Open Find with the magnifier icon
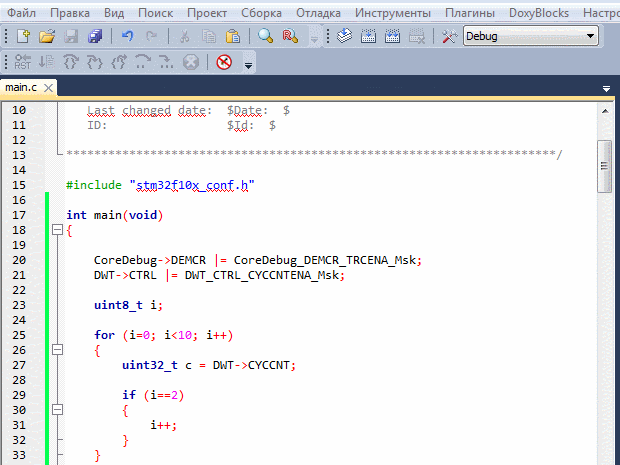620x465 pixels. [x=266, y=36]
